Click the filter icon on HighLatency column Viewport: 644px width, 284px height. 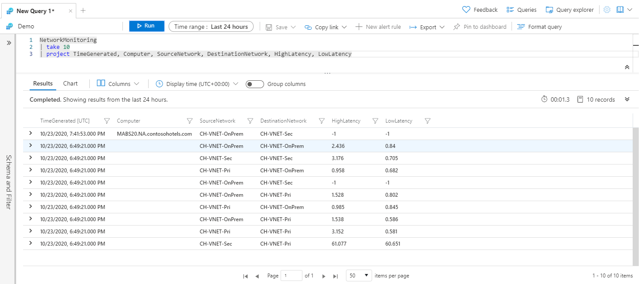coord(375,121)
